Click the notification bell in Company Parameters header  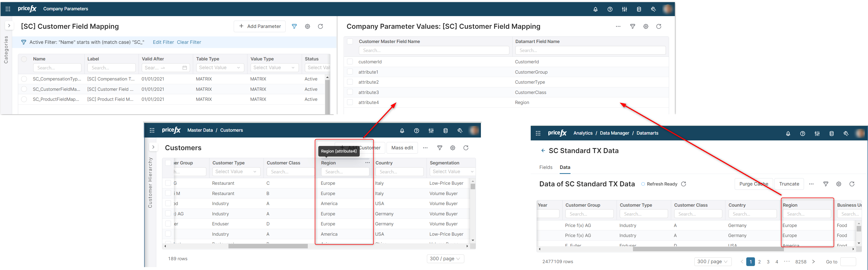[x=596, y=10]
